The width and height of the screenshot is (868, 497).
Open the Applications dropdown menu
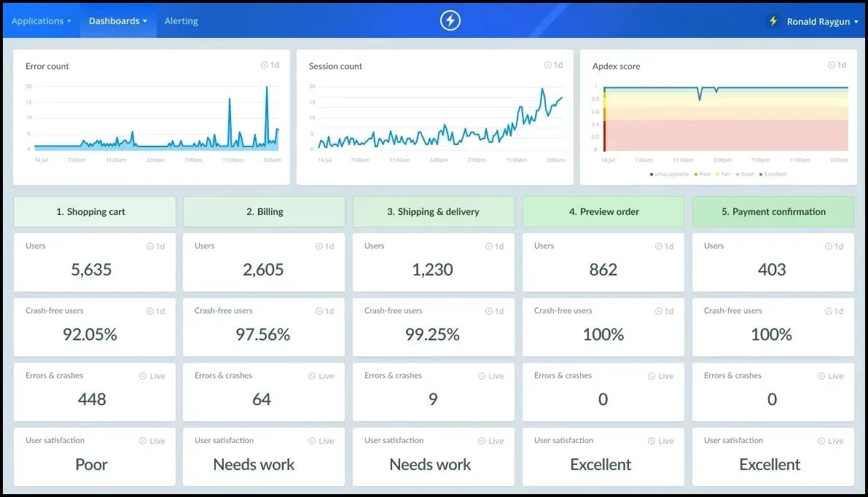tap(42, 21)
